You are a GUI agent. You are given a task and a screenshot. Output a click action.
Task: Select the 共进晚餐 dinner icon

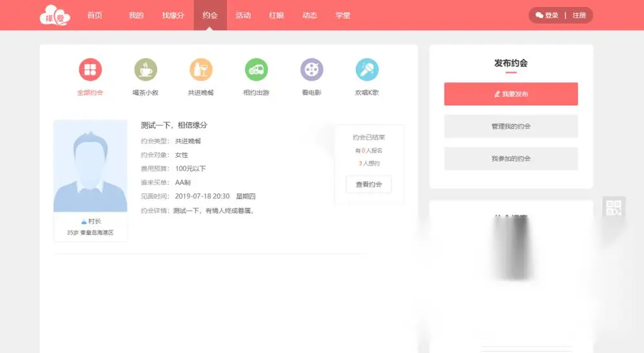click(x=201, y=70)
